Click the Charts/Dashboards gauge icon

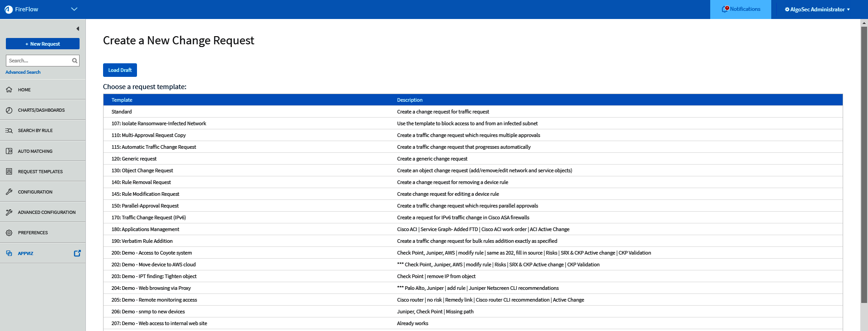click(x=9, y=110)
